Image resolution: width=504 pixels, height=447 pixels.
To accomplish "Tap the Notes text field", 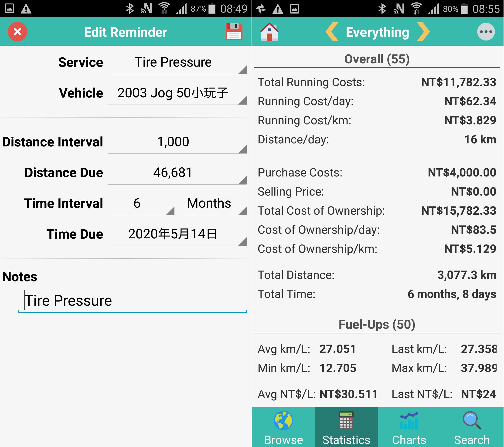I will pyautogui.click(x=133, y=301).
